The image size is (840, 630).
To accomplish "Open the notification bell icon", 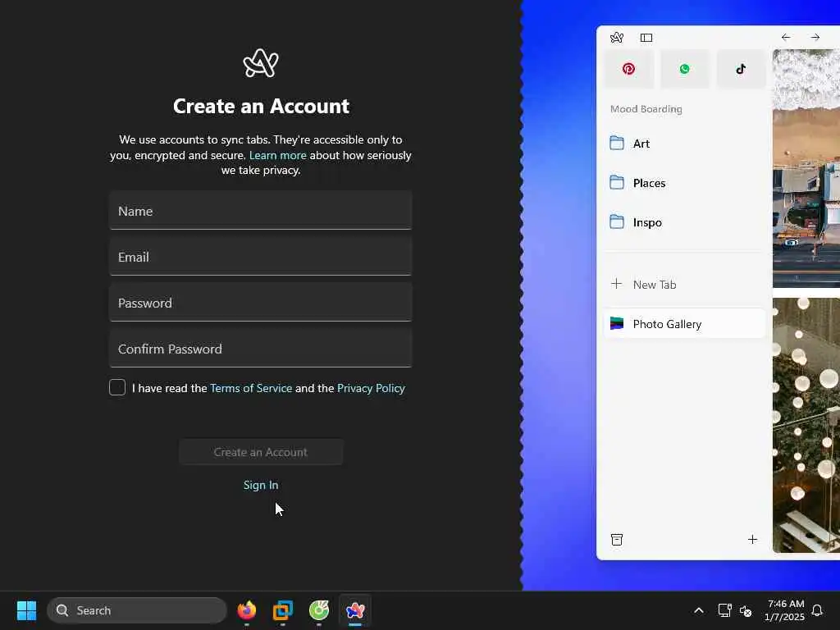I will tap(817, 610).
